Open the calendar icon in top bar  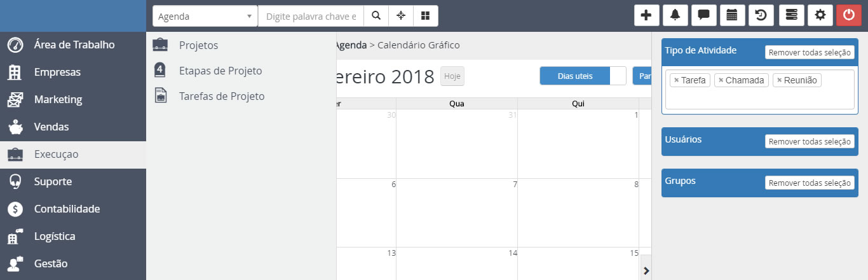(x=732, y=16)
